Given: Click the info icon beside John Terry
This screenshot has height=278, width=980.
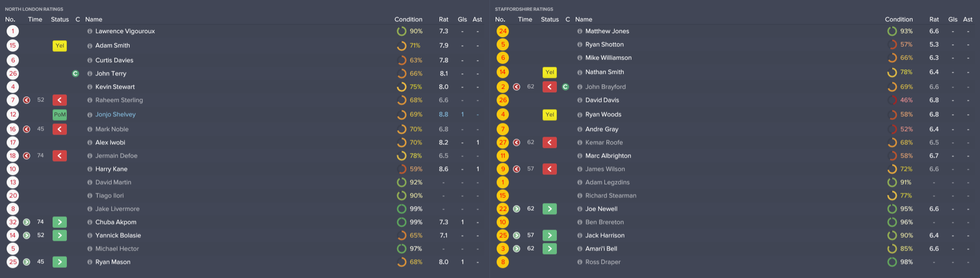Looking at the screenshot, I should [90, 73].
